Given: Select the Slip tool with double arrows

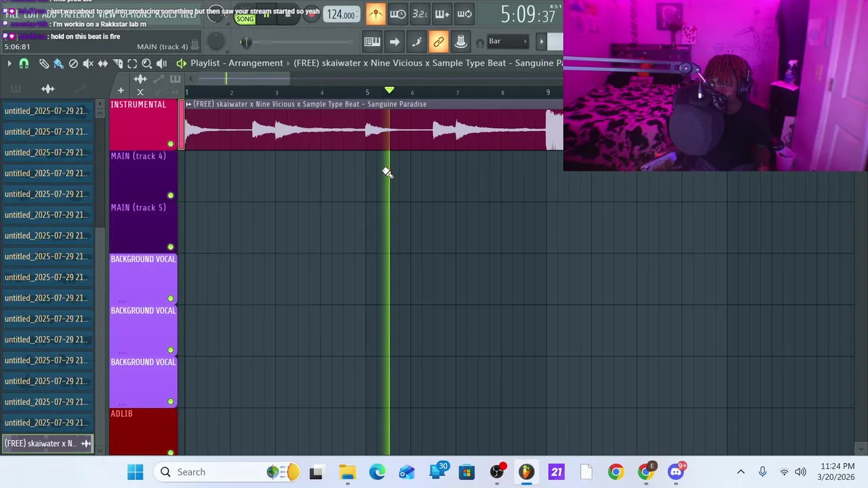Looking at the screenshot, I should (x=102, y=64).
